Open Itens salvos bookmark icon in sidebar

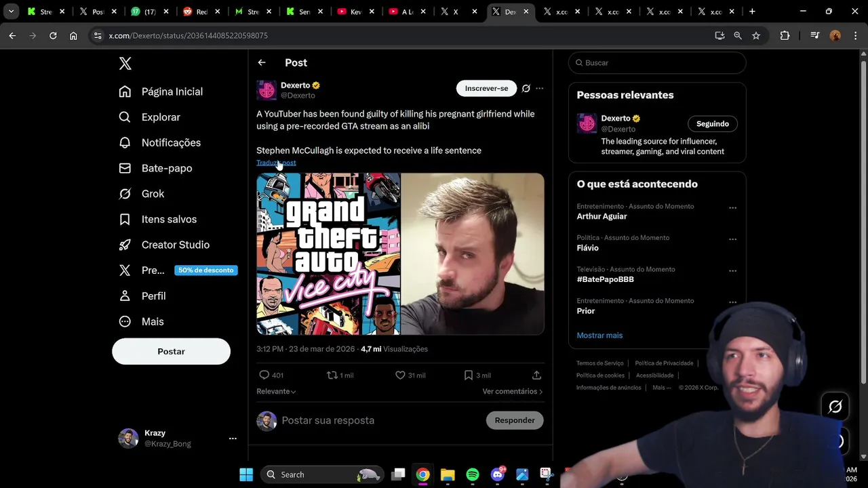coord(125,219)
